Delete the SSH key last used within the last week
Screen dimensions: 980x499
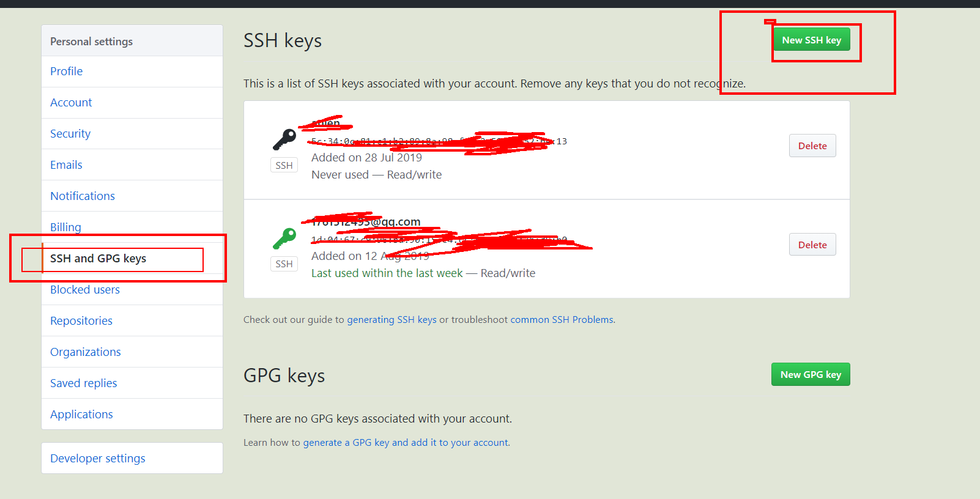click(812, 245)
